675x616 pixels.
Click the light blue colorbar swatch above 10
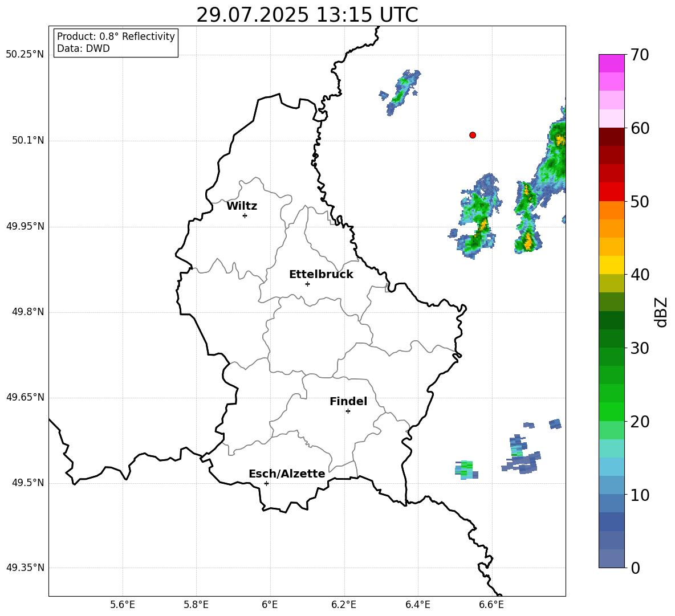click(611, 486)
